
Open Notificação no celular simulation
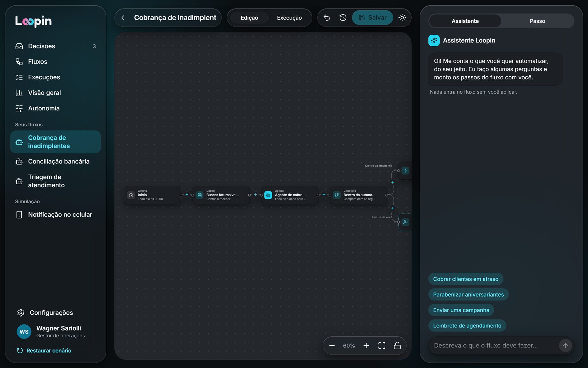[x=55, y=215]
